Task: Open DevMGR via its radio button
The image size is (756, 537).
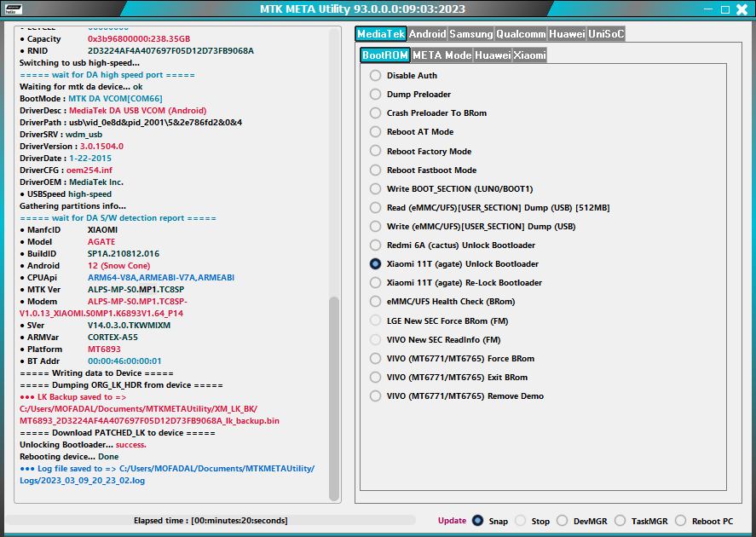Action: (563, 521)
